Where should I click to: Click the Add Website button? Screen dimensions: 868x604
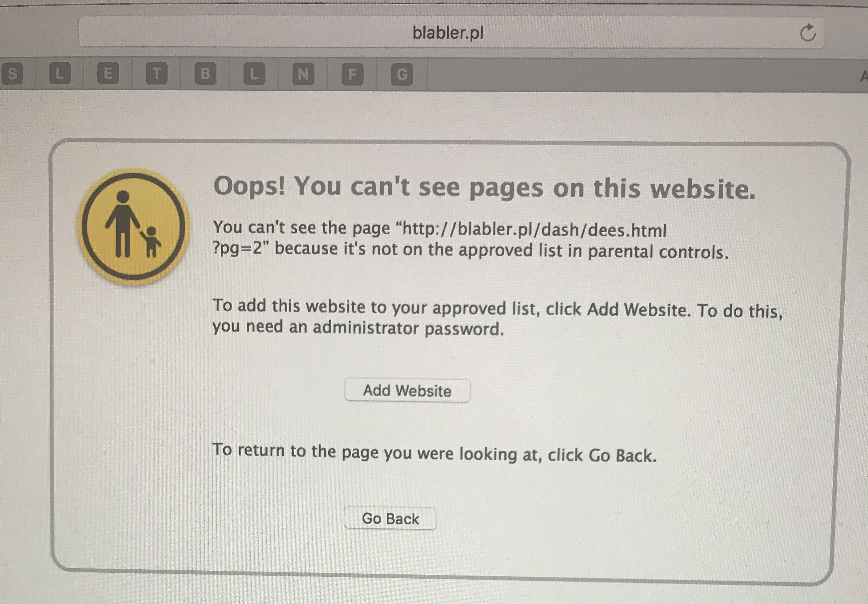(408, 391)
